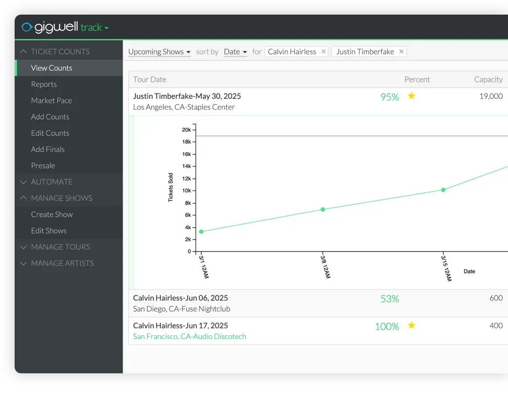Image resolution: width=508 pixels, height=420 pixels.
Task: Click the 3/8 chart data point
Action: point(323,210)
